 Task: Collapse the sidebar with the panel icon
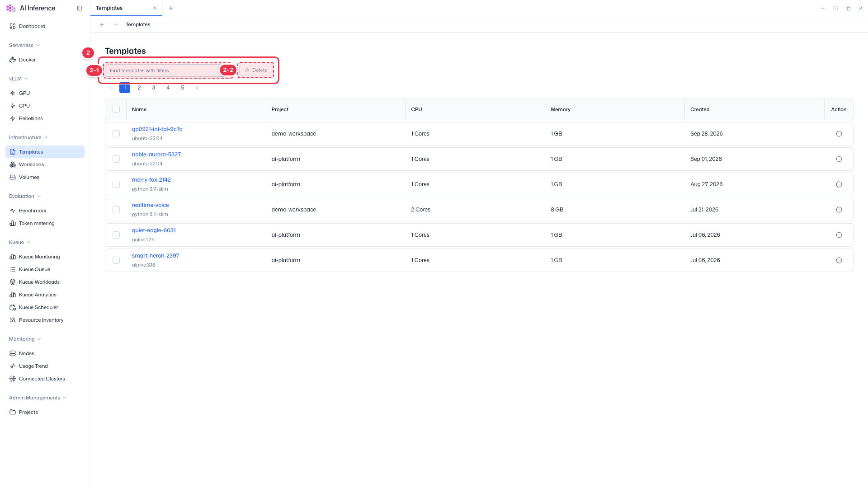[80, 8]
